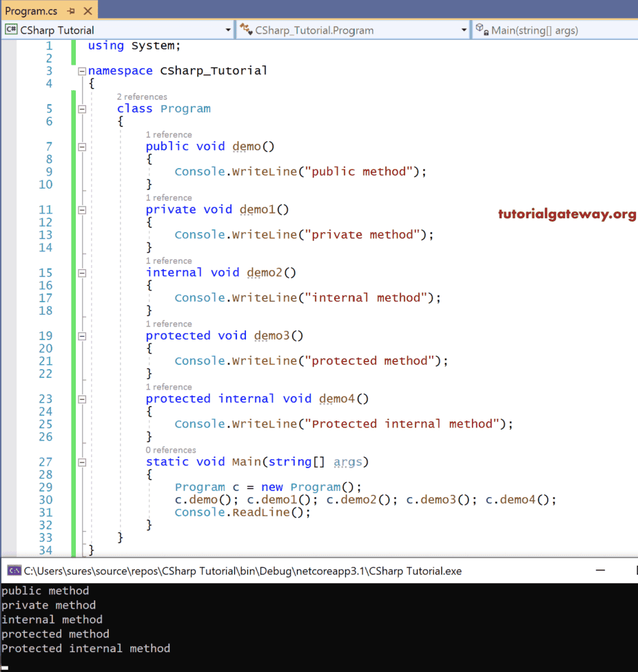Click the 'using' keyword on line 1
Image resolution: width=638 pixels, height=672 pixels.
pos(106,46)
